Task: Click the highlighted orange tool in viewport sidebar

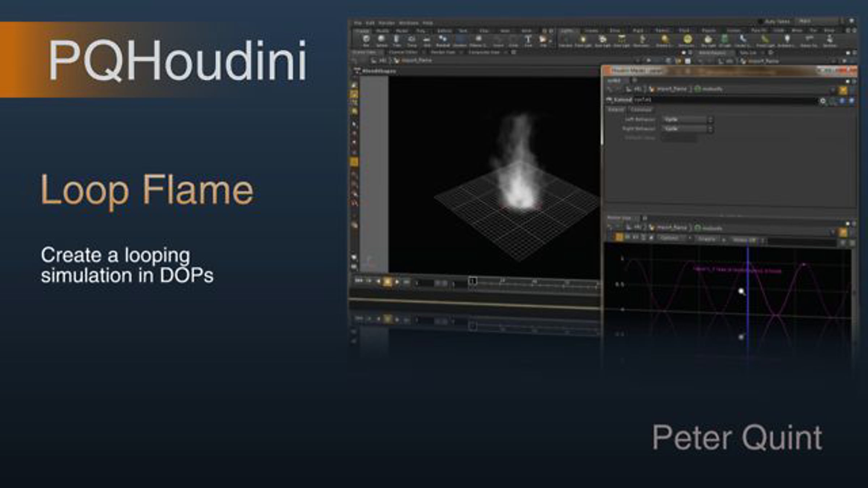Action: pyautogui.click(x=354, y=162)
